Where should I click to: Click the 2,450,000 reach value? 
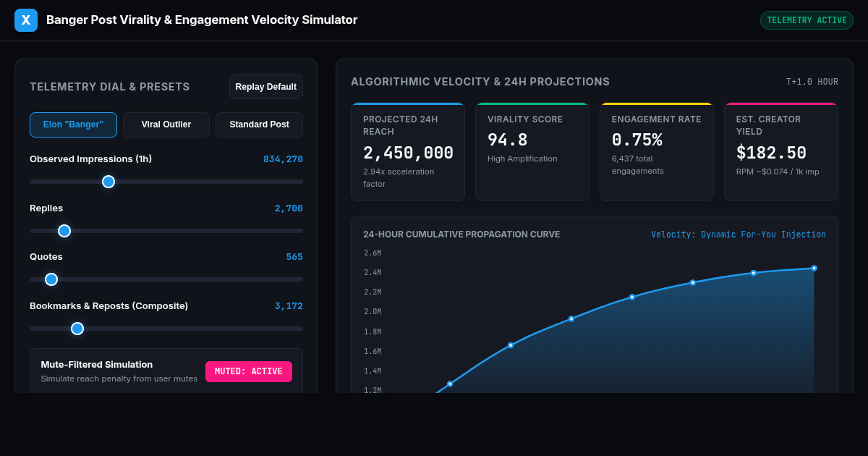coord(408,153)
